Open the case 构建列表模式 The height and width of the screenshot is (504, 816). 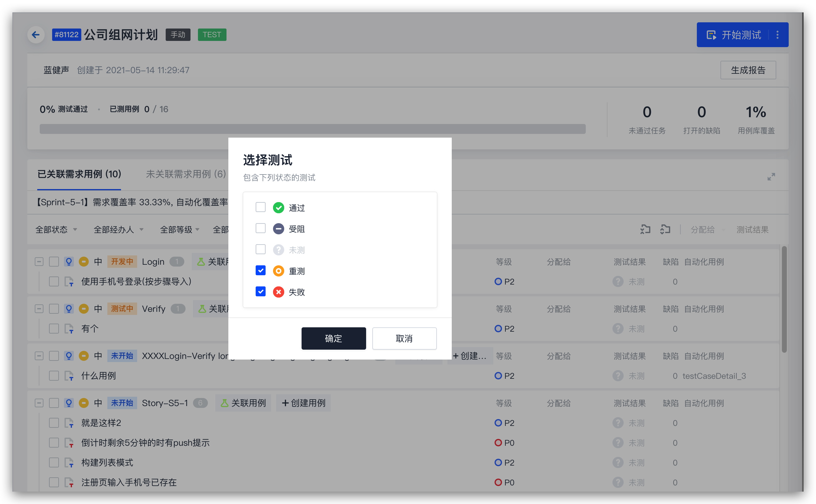107,463
